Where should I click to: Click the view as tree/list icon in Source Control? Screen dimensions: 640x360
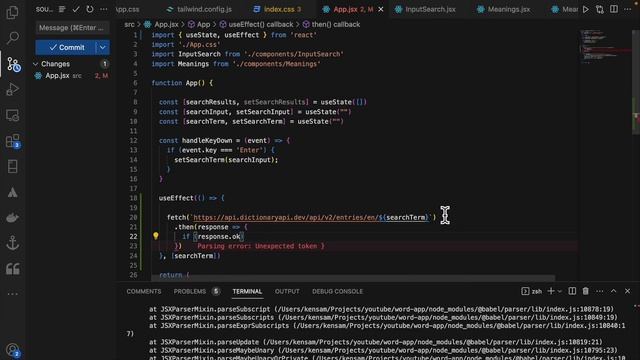click(x=62, y=9)
